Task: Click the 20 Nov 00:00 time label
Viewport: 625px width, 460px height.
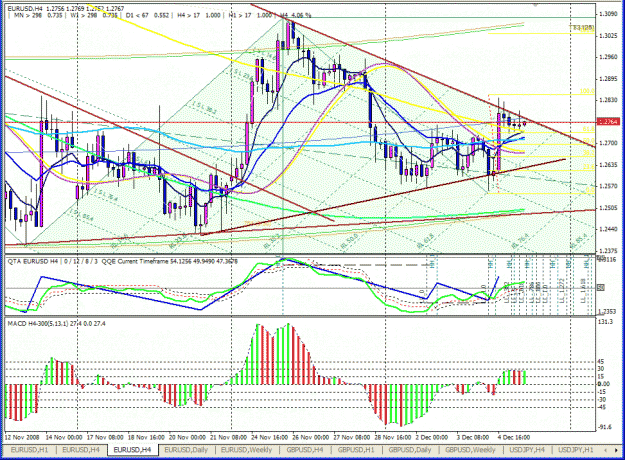Action: click(x=187, y=437)
